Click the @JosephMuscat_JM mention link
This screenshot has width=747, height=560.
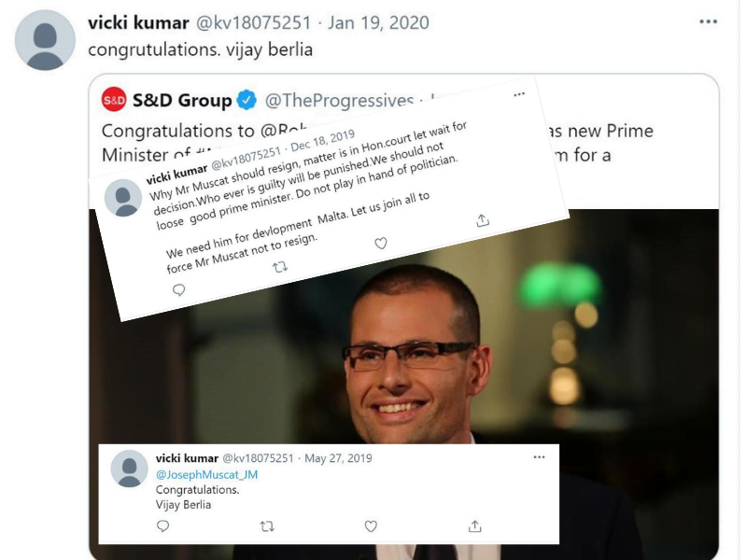point(206,475)
